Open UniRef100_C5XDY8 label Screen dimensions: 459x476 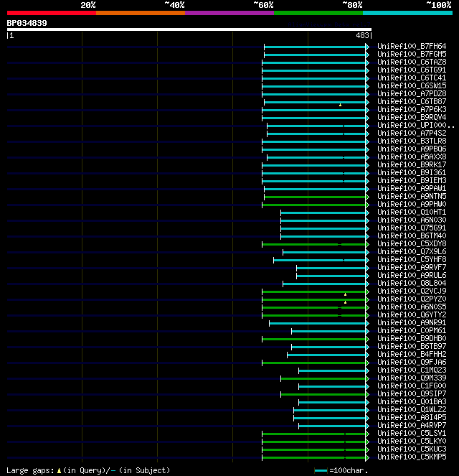[x=412, y=244]
